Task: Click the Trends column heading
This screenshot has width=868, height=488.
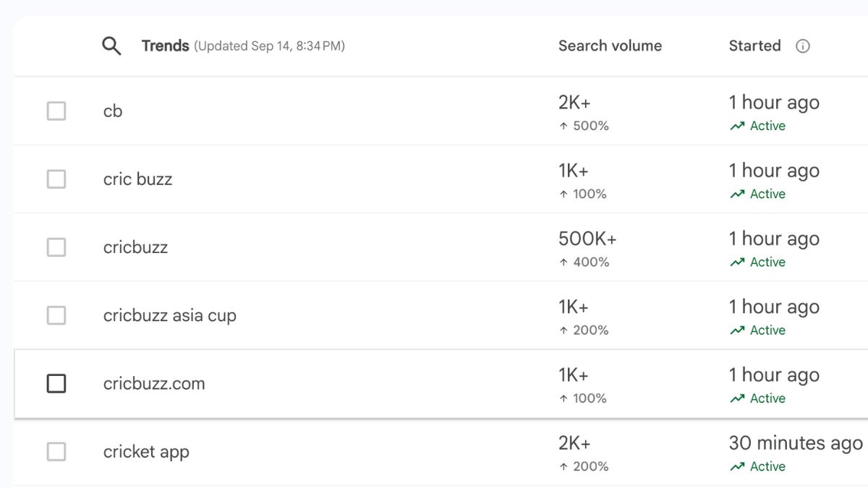Action: coord(165,46)
